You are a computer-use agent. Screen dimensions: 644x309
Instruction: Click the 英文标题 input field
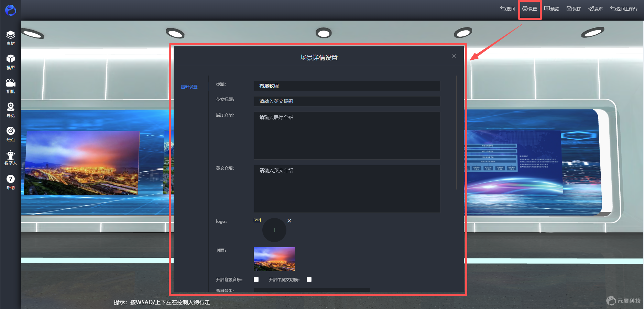(347, 101)
